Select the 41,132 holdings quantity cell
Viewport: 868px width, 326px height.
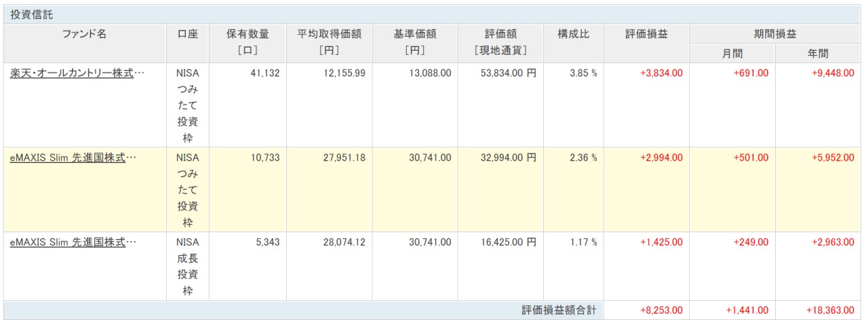[263, 73]
